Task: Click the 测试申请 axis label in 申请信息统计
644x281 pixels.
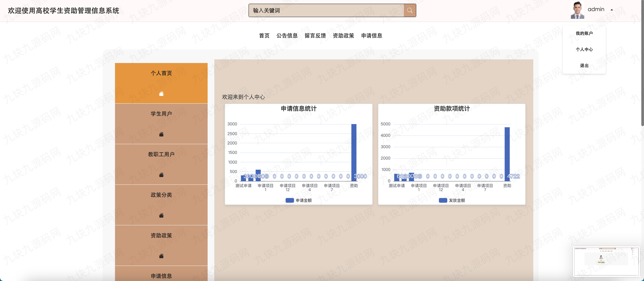Action: tap(244, 186)
